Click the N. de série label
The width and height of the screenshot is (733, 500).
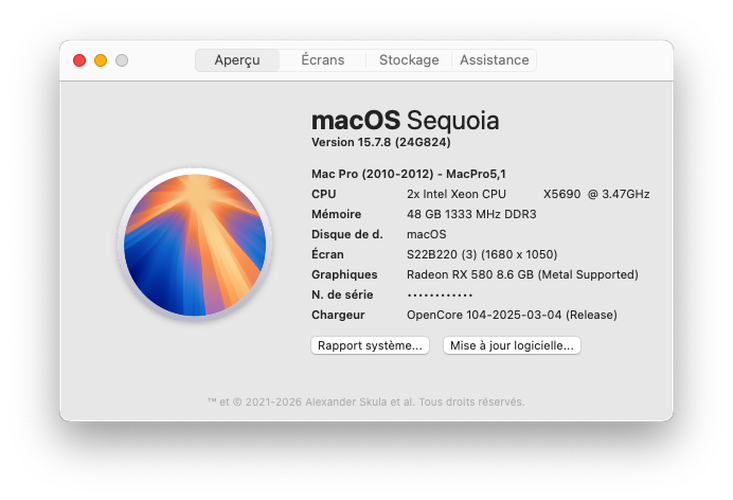(342, 295)
